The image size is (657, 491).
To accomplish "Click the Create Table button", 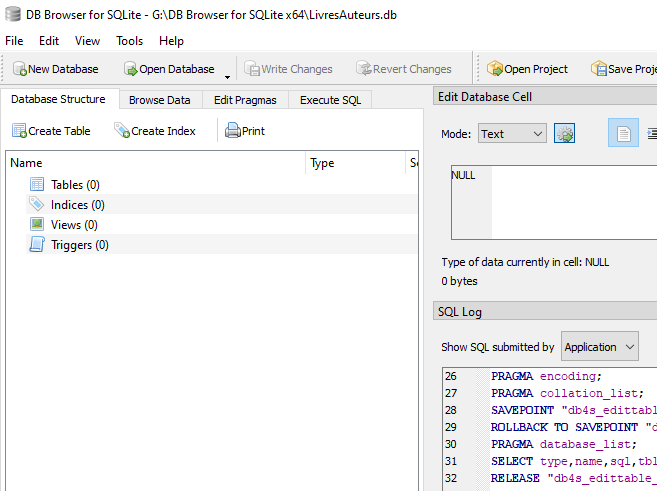I will (51, 131).
